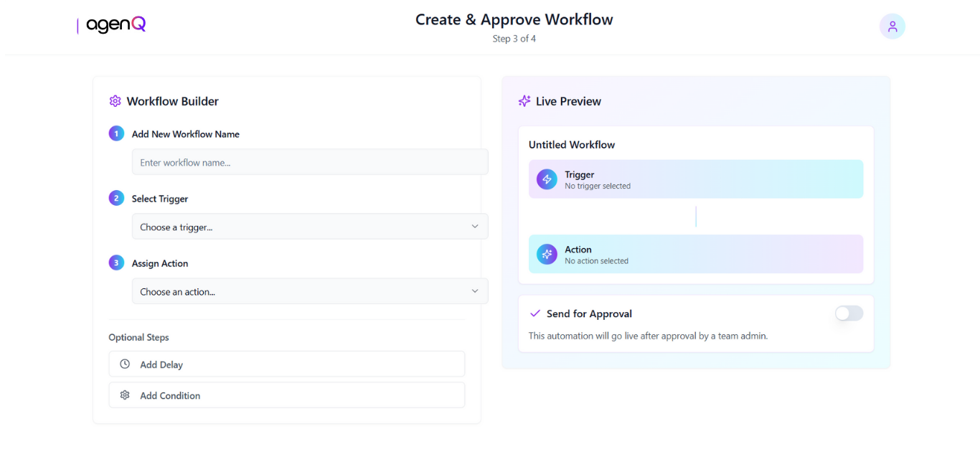The height and width of the screenshot is (472, 980).
Task: Select step 1 Add New Workflow Name badge
Action: click(116, 133)
